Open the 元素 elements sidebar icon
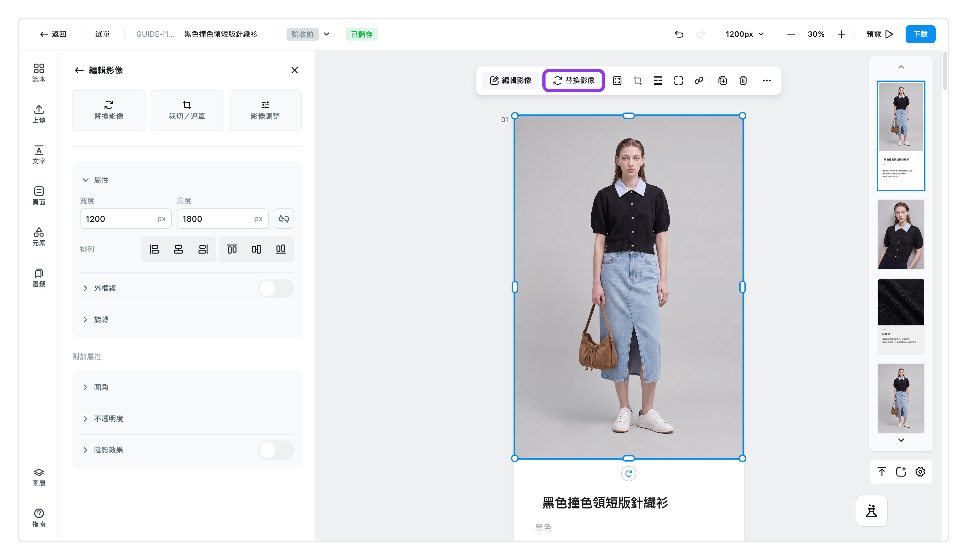This screenshot has height=560, width=967. (x=39, y=237)
